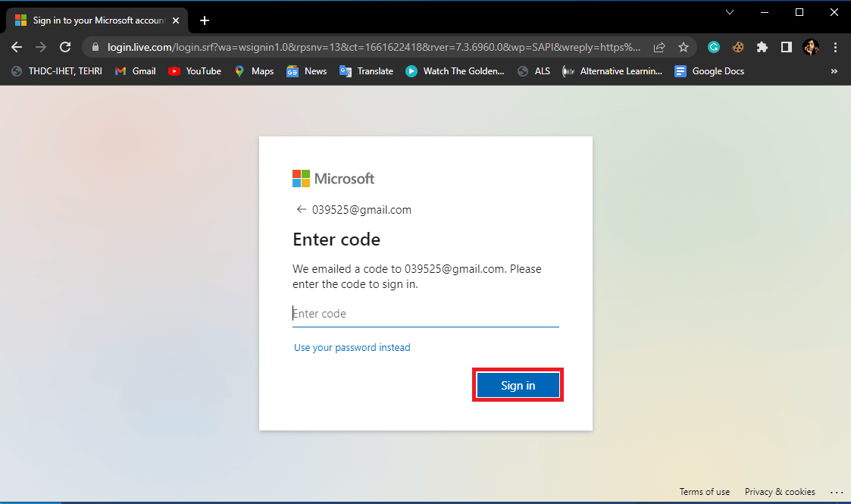Open Google Docs bookmark
851x504 pixels.
coord(709,71)
